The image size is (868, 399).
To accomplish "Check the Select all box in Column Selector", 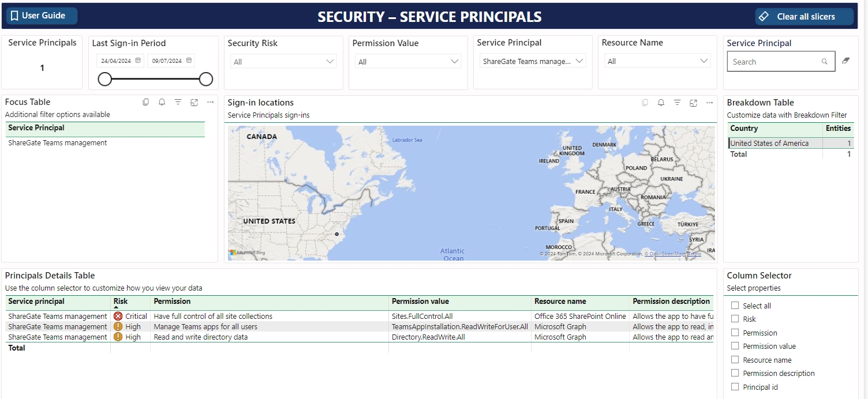I will 735,306.
